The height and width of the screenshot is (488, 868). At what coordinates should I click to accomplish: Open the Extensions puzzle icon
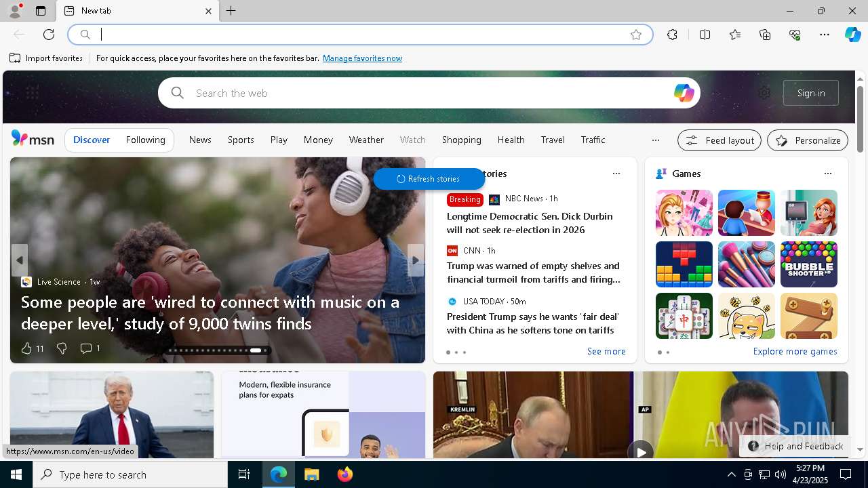(x=672, y=35)
